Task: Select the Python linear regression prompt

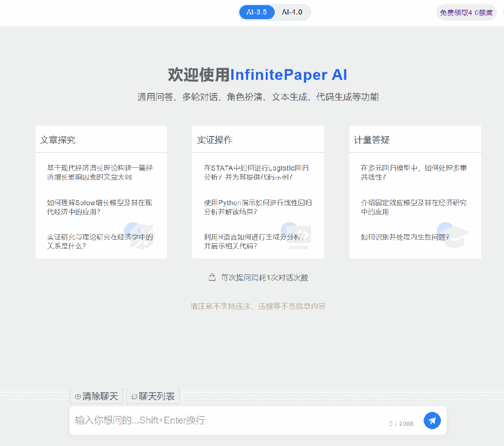Action: pyautogui.click(x=258, y=207)
